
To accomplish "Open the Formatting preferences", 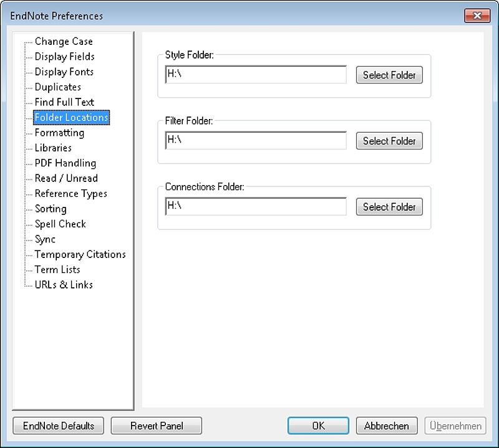I will pos(59,133).
